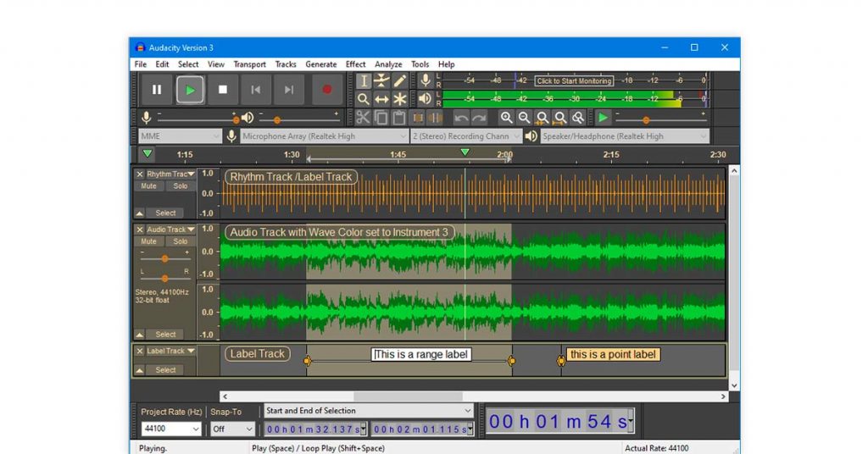Start recording with the red Record button
Screen dimensions: 868x454
coord(326,90)
